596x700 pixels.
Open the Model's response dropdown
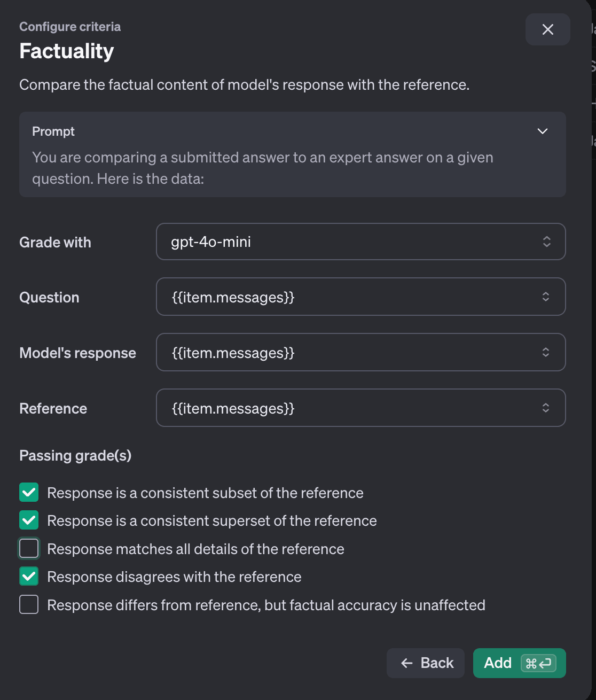click(x=360, y=352)
